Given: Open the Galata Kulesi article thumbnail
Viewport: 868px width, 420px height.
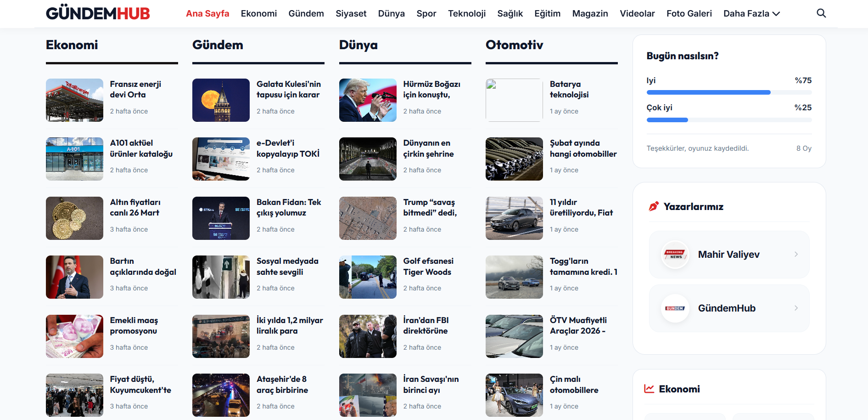Looking at the screenshot, I should pos(221,100).
